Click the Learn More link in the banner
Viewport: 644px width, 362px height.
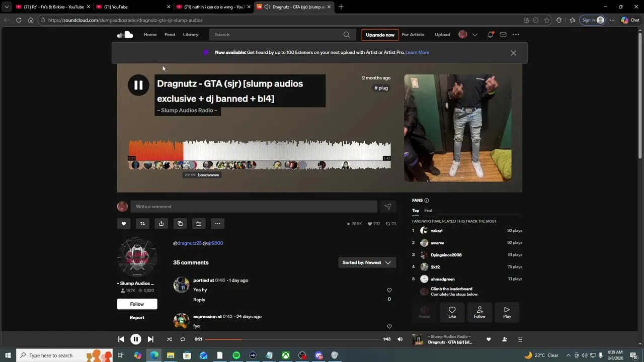417,52
